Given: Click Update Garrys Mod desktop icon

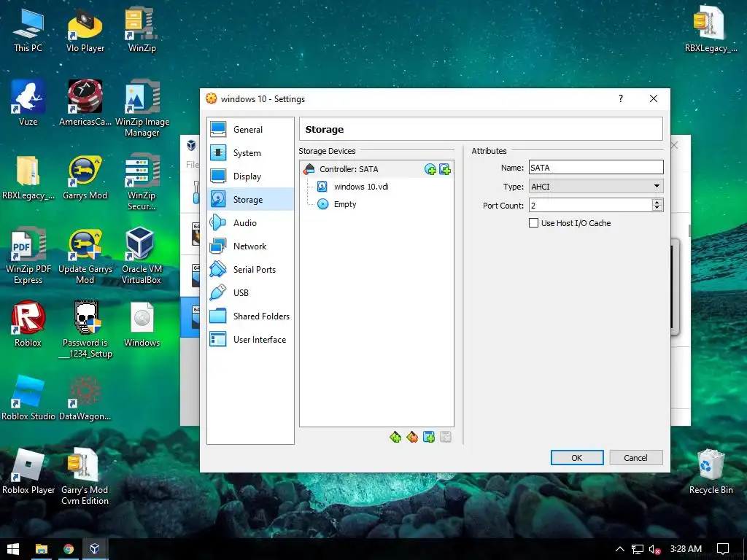Looking at the screenshot, I should (x=85, y=256).
